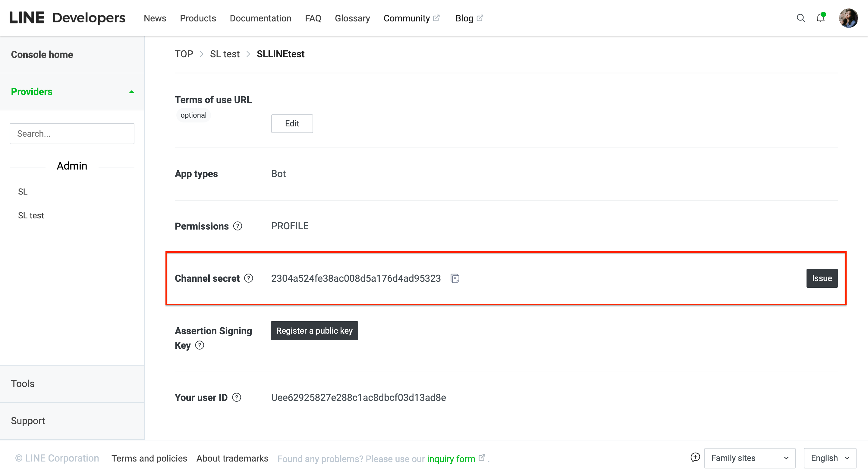Show help for Permissions
The height and width of the screenshot is (476, 868).
pos(237,226)
